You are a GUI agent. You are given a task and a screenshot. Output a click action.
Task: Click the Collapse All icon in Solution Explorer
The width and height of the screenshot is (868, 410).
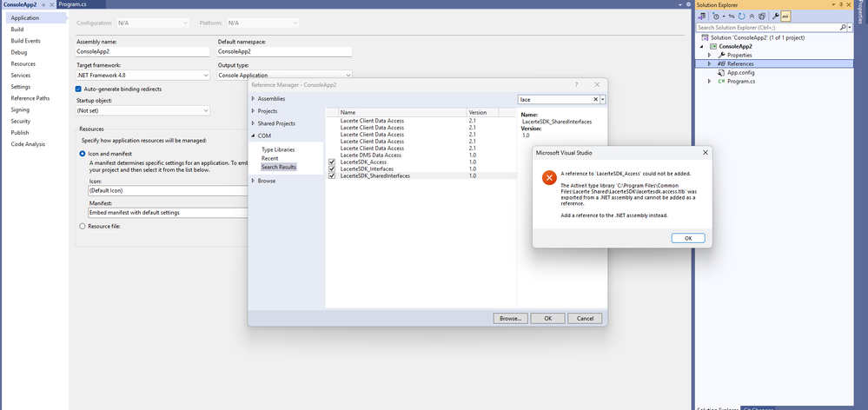click(752, 16)
